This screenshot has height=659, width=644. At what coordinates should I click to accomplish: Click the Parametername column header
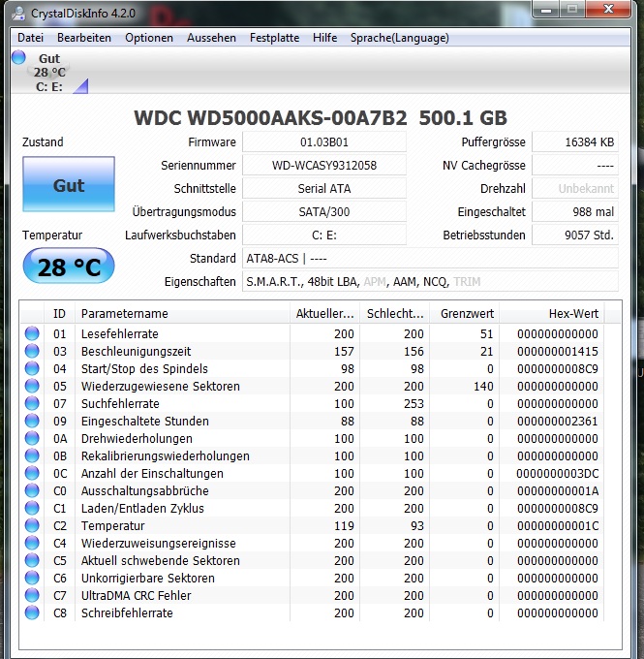[x=182, y=314]
